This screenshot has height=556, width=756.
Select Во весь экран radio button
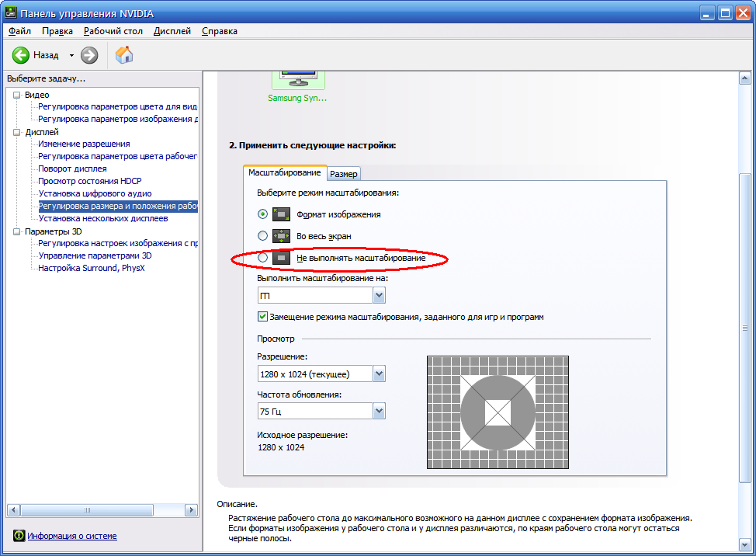pyautogui.click(x=262, y=236)
